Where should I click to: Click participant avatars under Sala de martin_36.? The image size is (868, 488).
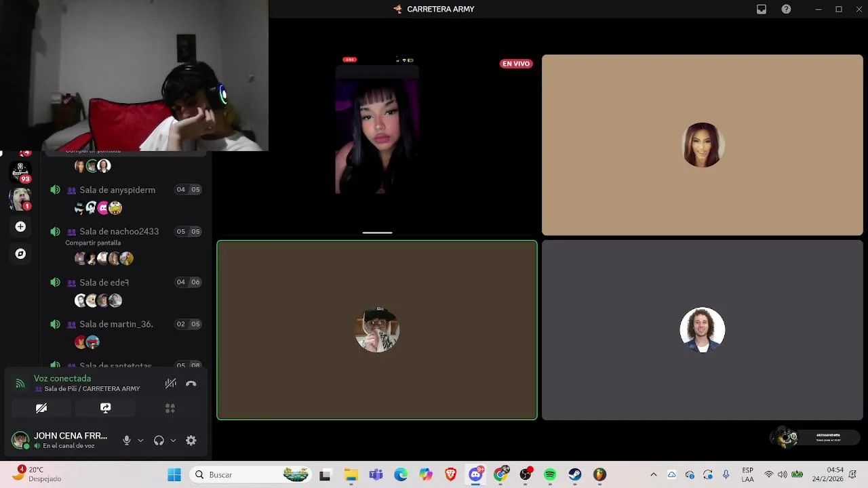pyautogui.click(x=87, y=342)
